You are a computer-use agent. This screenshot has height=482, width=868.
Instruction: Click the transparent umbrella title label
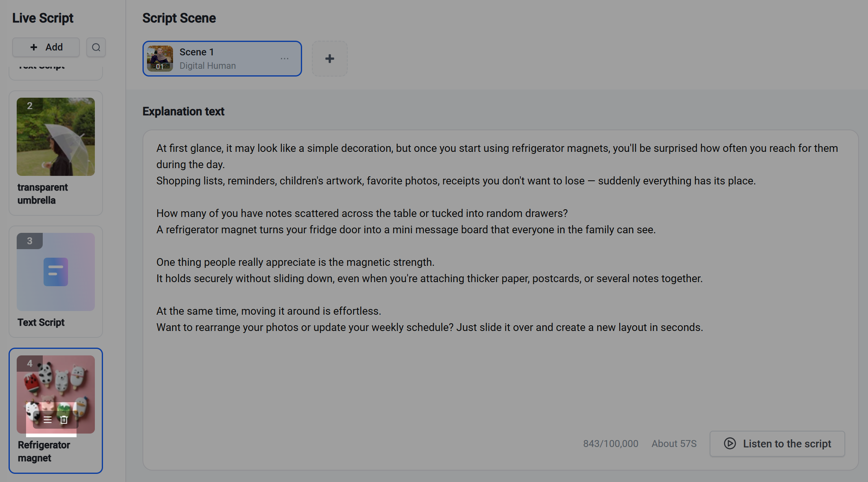pyautogui.click(x=43, y=194)
